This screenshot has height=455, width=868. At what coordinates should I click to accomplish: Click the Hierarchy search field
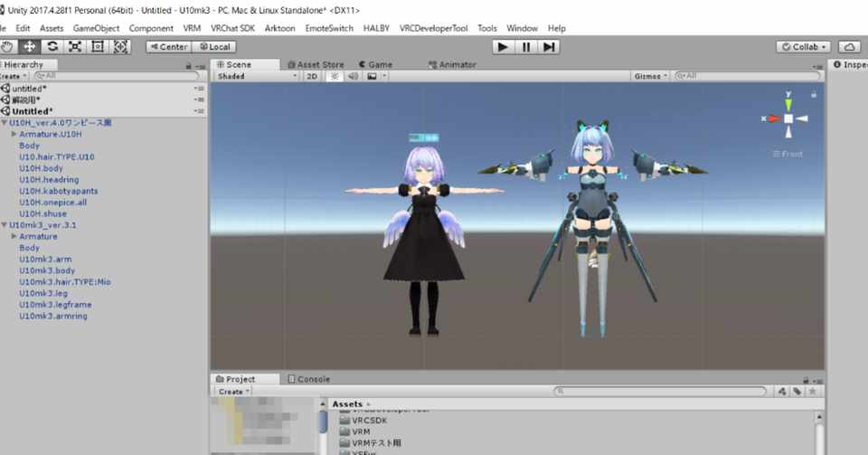[117, 76]
